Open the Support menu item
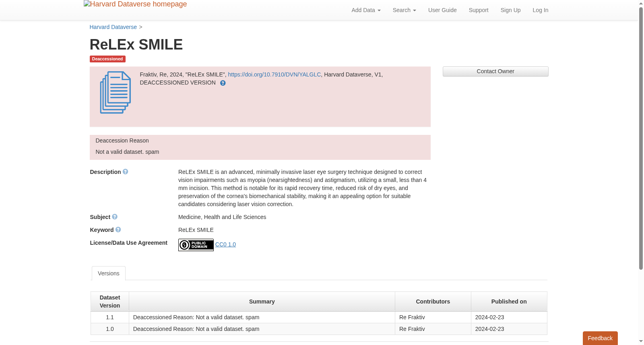The width and height of the screenshot is (644, 345). [x=479, y=10]
